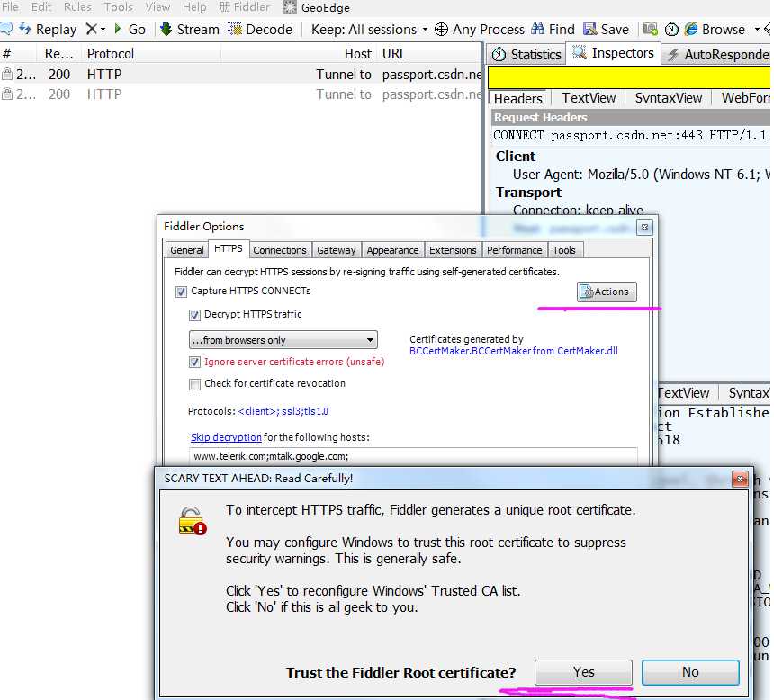Image resolution: width=774 pixels, height=700 pixels.
Task: Switch to the AutoResponder tab
Action: click(x=717, y=54)
